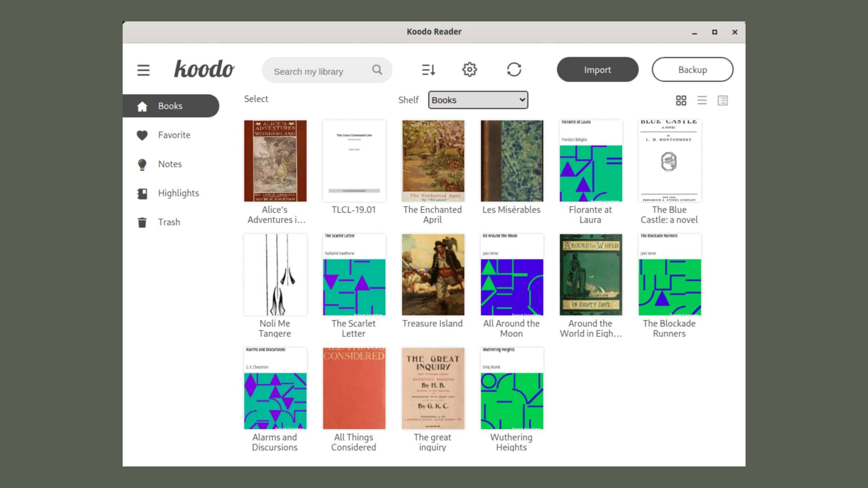This screenshot has width=868, height=488.
Task: Click the Highlights bookmark icon
Action: [x=142, y=194]
